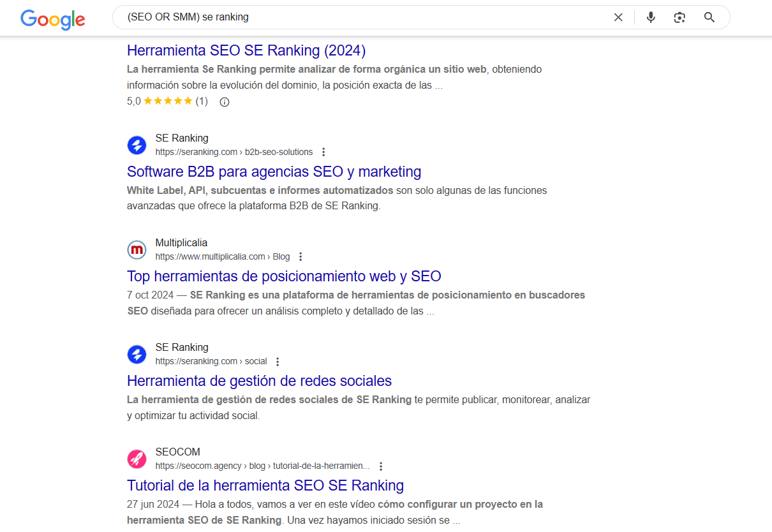772x532 pixels.
Task: Open options menu for the SEOCOM result
Action: pos(381,466)
